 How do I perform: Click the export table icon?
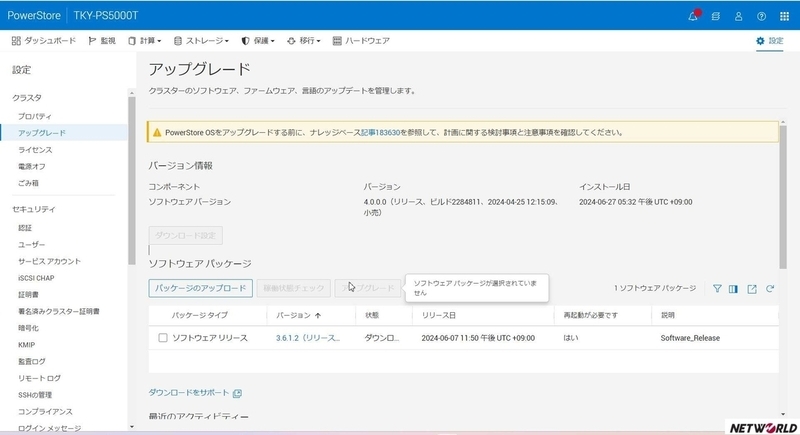click(752, 289)
